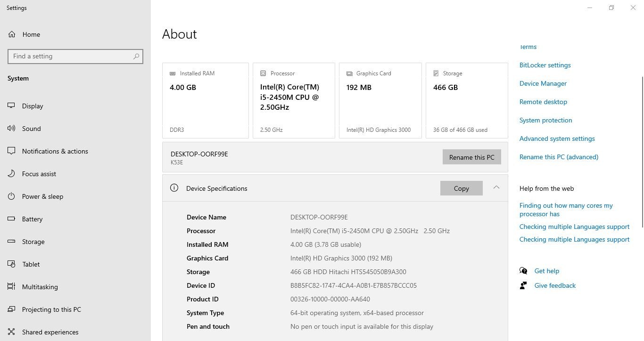Click the Storage card disk icon
The height and width of the screenshot is (341, 644).
click(x=436, y=73)
